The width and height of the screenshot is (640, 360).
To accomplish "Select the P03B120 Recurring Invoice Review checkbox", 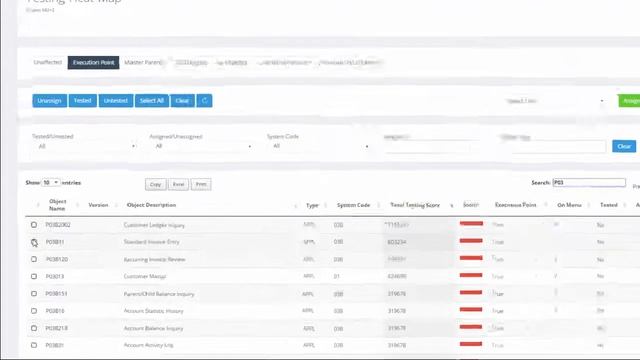I will pyautogui.click(x=34, y=259).
